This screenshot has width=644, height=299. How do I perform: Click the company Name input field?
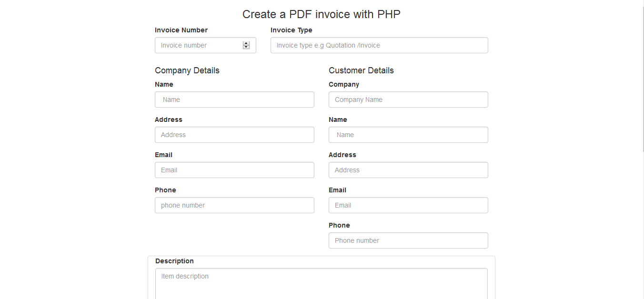(x=234, y=99)
